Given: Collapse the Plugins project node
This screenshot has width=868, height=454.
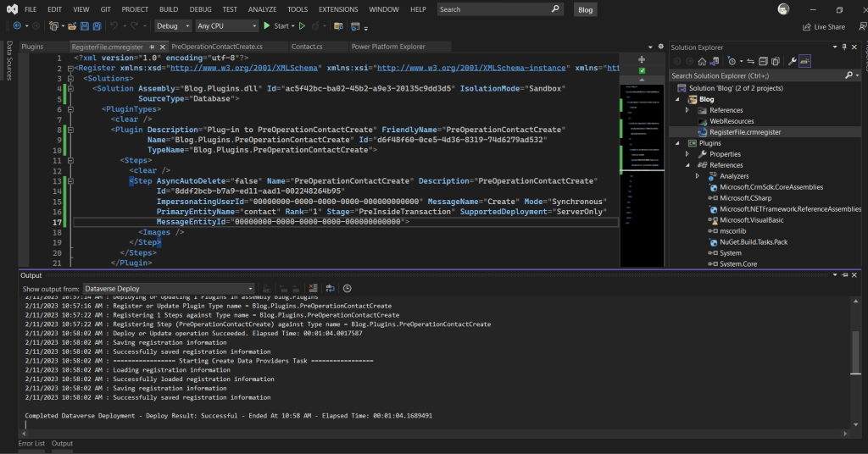Looking at the screenshot, I should (x=677, y=143).
